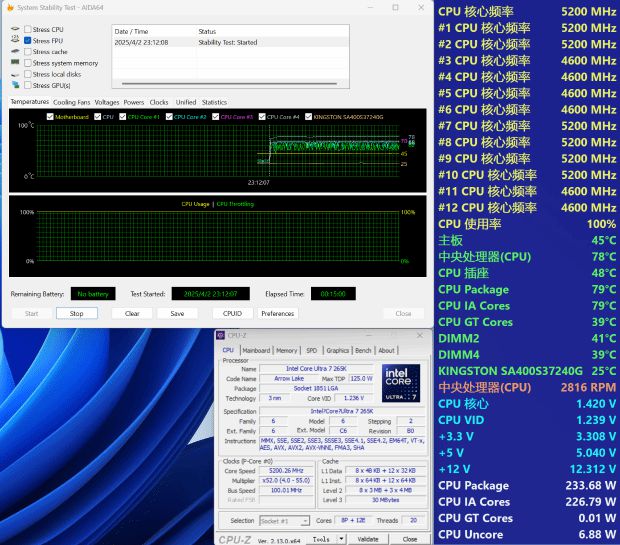620x545 pixels.
Task: Click the Clear button
Action: tap(132, 313)
